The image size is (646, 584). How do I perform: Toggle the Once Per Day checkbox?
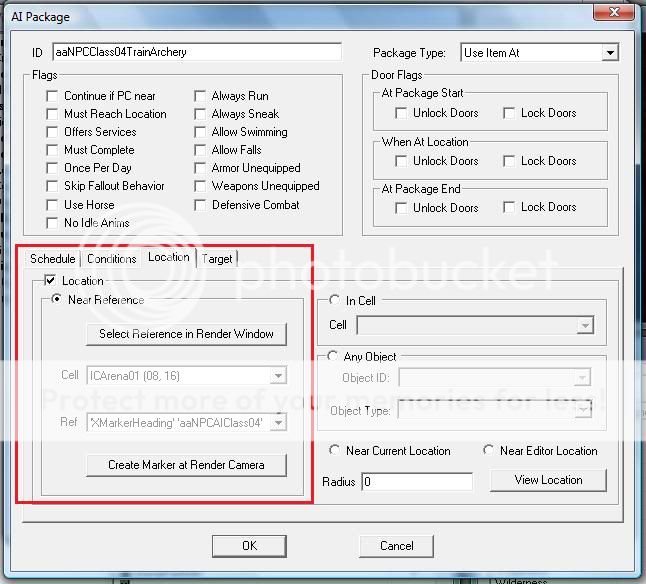point(53,168)
